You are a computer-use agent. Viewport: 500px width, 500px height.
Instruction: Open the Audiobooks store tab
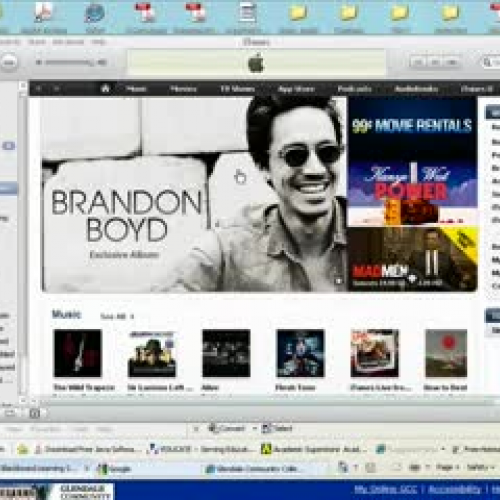416,89
